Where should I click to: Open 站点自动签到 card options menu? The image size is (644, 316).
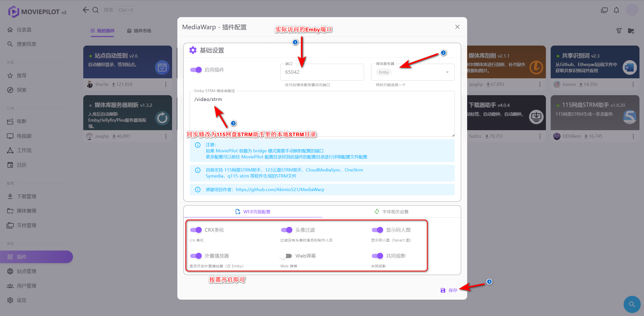point(166,84)
